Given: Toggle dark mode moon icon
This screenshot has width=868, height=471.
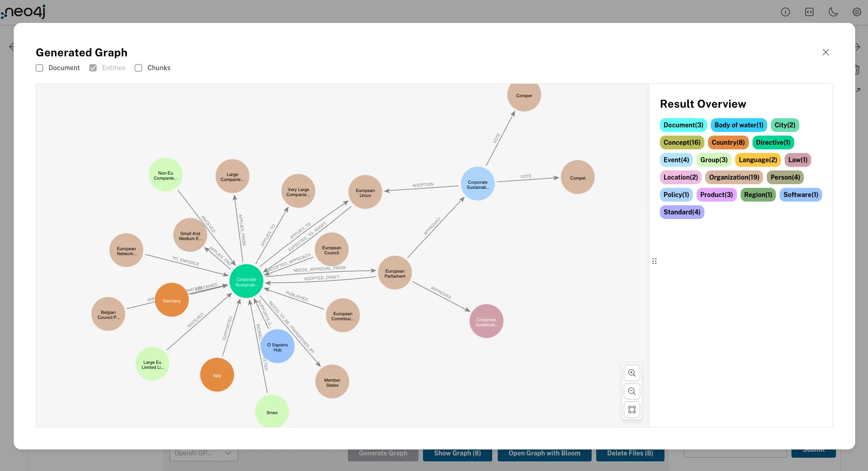Looking at the screenshot, I should click(833, 12).
